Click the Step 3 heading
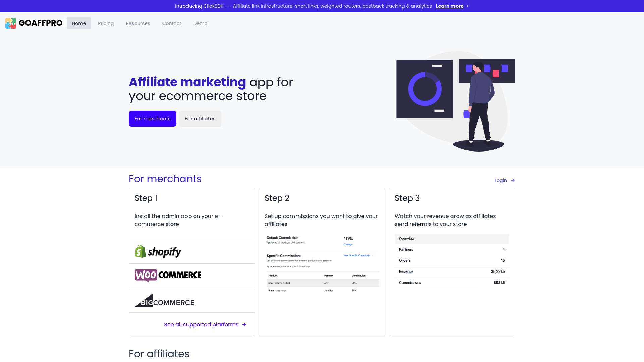Viewport: 644px width, 362px height. point(407,198)
